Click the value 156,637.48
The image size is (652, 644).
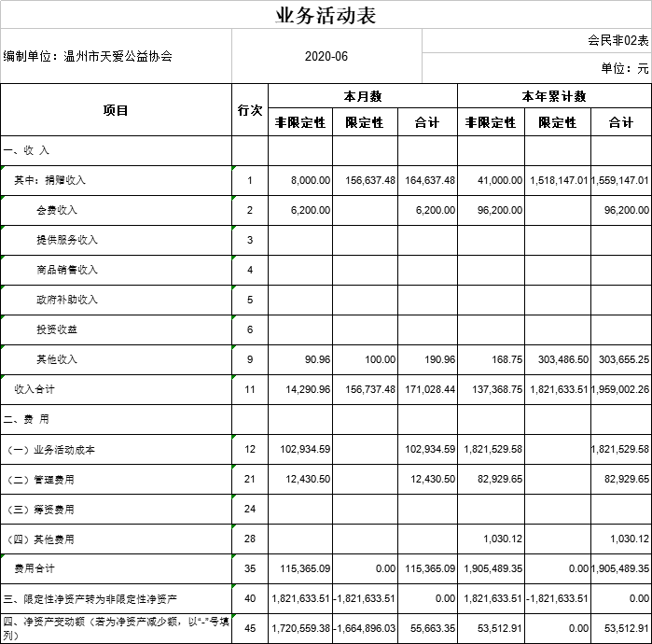[x=370, y=180]
